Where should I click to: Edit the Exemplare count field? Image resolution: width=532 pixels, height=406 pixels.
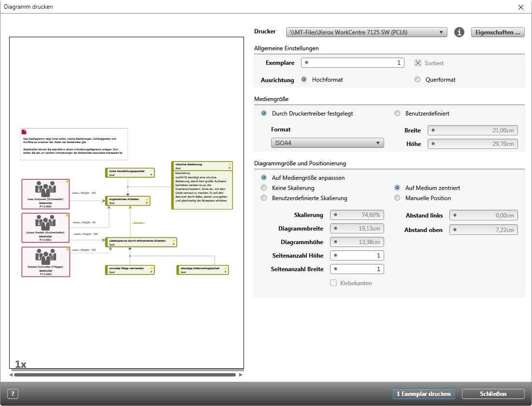click(x=353, y=63)
